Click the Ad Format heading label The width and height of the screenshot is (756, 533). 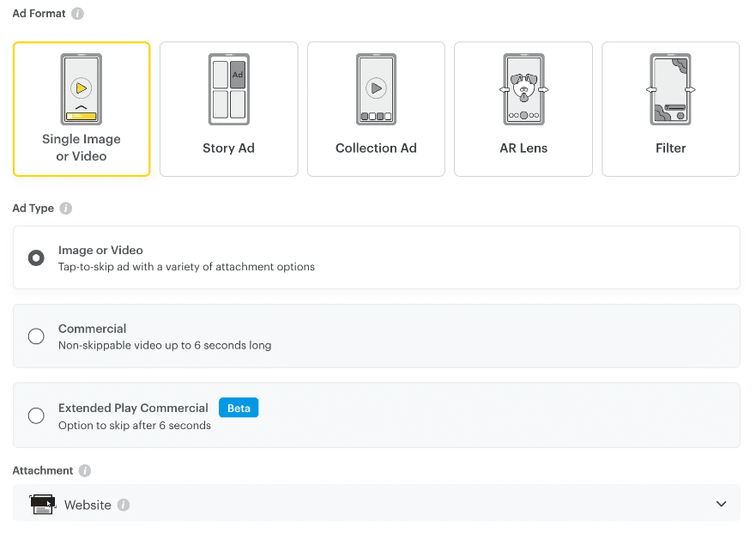click(39, 14)
